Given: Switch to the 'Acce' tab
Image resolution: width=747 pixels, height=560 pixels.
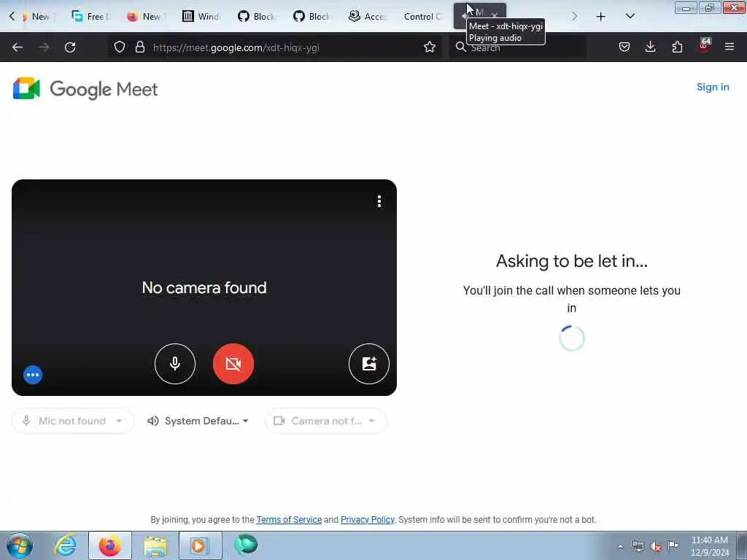Looking at the screenshot, I should (368, 17).
